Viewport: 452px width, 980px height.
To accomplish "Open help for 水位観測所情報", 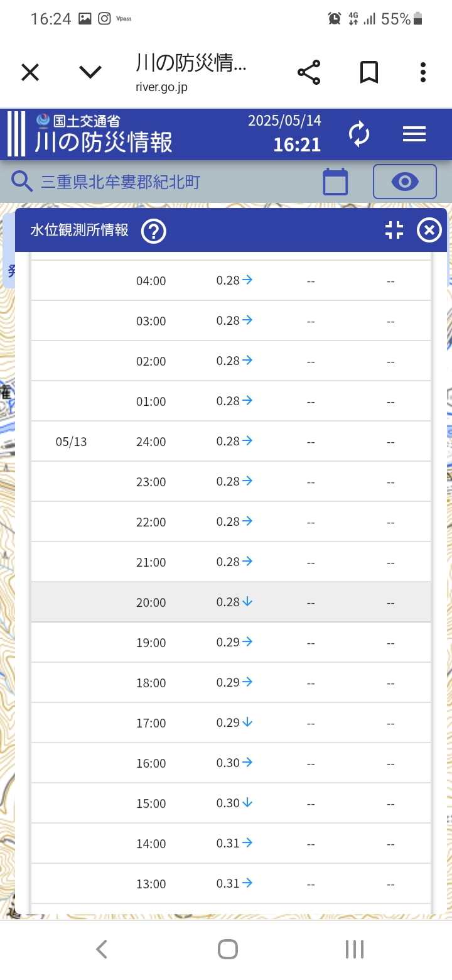I will click(x=154, y=231).
